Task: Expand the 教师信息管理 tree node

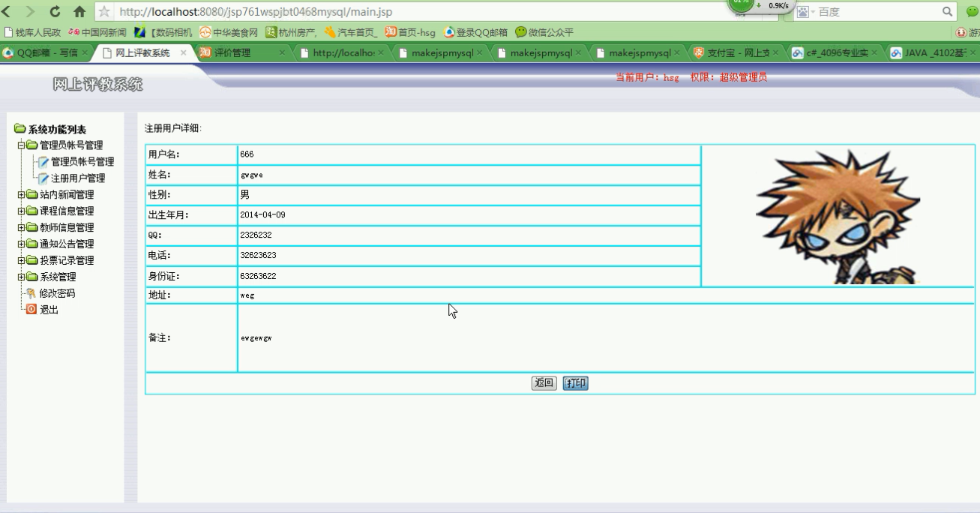Action: pyautogui.click(x=21, y=228)
